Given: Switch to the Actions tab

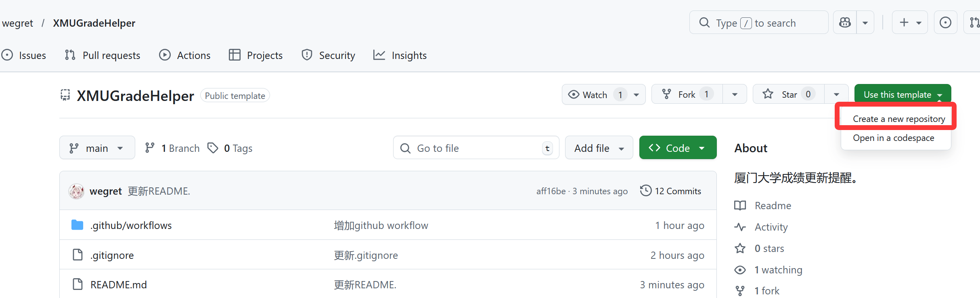Looking at the screenshot, I should (x=185, y=55).
